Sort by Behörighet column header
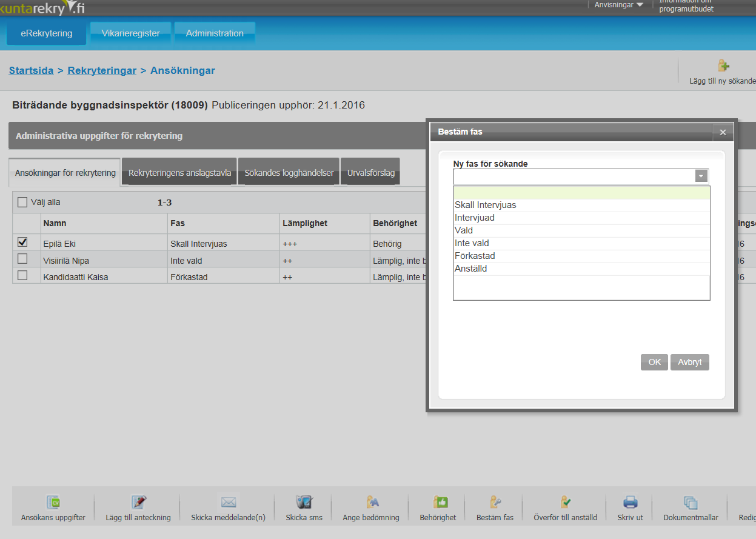756x539 pixels. (395, 223)
